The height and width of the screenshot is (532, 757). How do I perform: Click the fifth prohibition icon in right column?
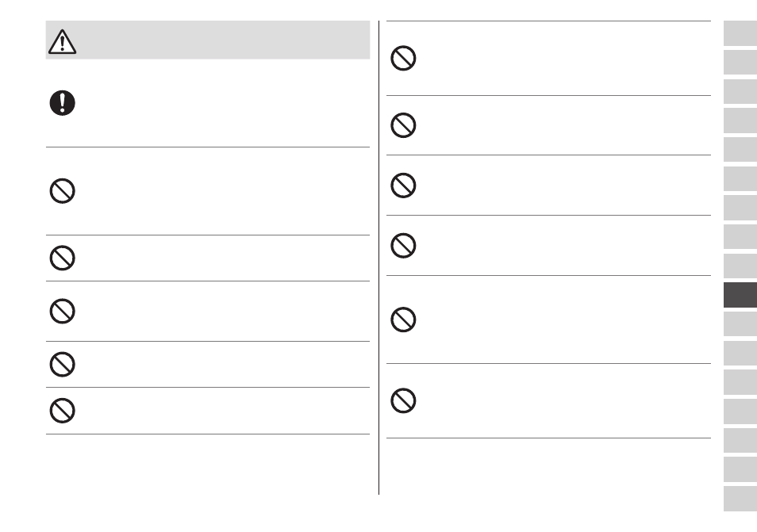[403, 320]
